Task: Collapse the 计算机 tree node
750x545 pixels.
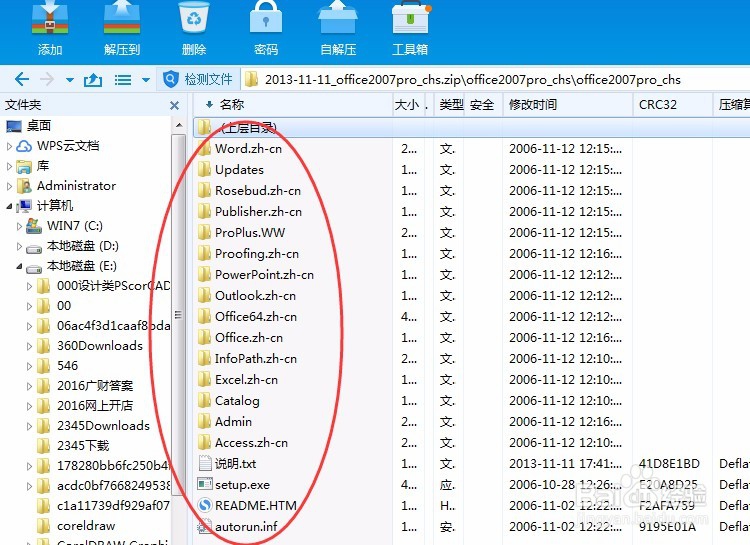Action: click(9, 206)
